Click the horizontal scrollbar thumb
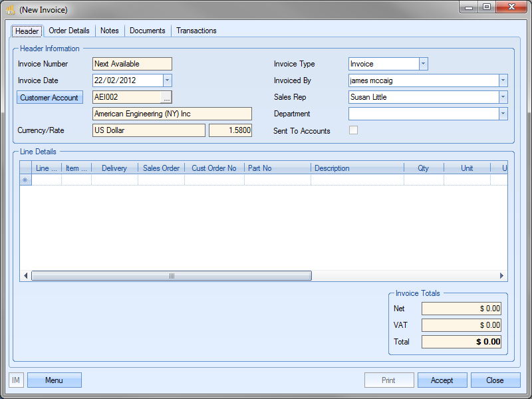The width and height of the screenshot is (532, 399). (x=171, y=276)
